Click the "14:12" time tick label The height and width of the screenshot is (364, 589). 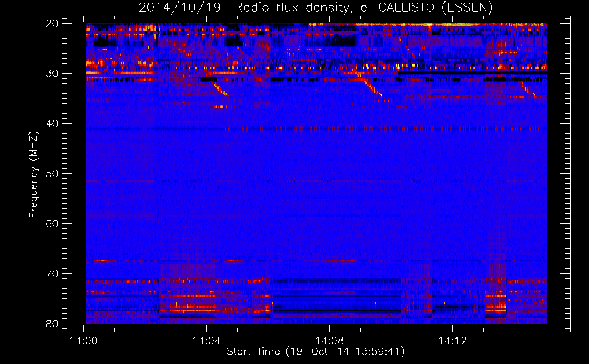coord(452,341)
